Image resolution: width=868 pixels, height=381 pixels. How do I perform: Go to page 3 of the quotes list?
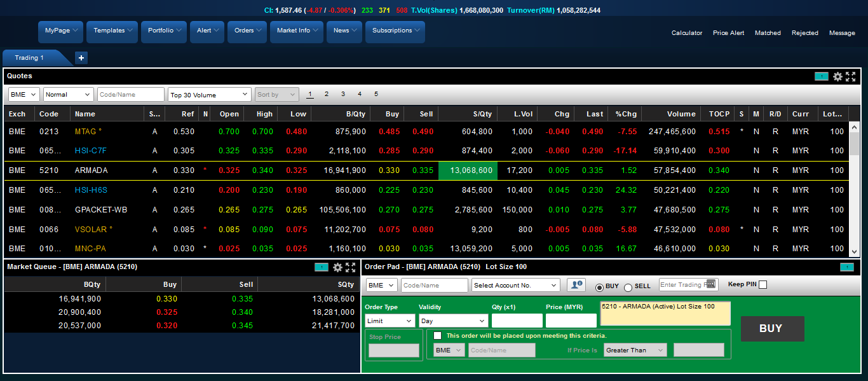[x=343, y=94]
